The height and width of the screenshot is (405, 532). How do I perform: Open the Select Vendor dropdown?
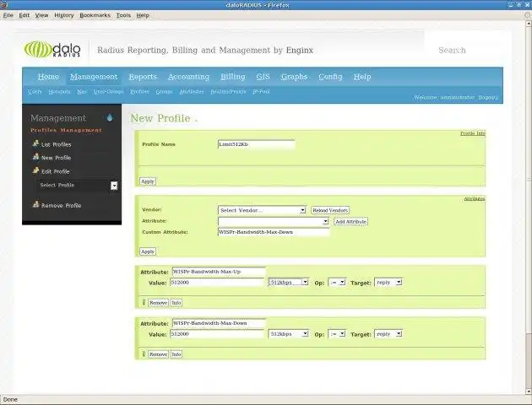pos(262,210)
